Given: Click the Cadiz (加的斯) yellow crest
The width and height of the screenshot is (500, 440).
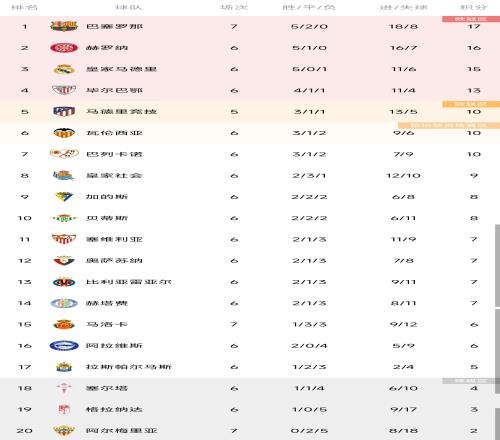Looking at the screenshot, I should (64, 197).
